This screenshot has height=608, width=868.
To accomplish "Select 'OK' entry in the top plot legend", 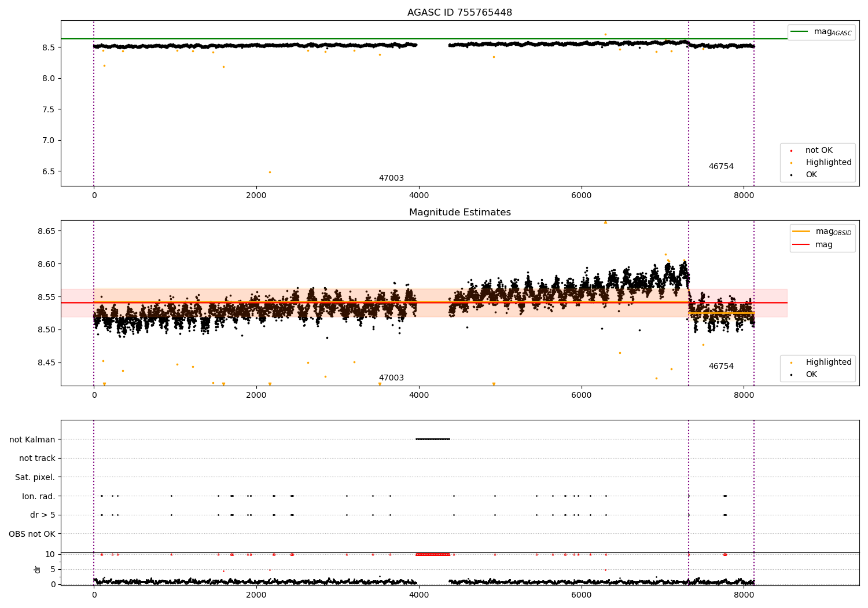I will 811,175.
